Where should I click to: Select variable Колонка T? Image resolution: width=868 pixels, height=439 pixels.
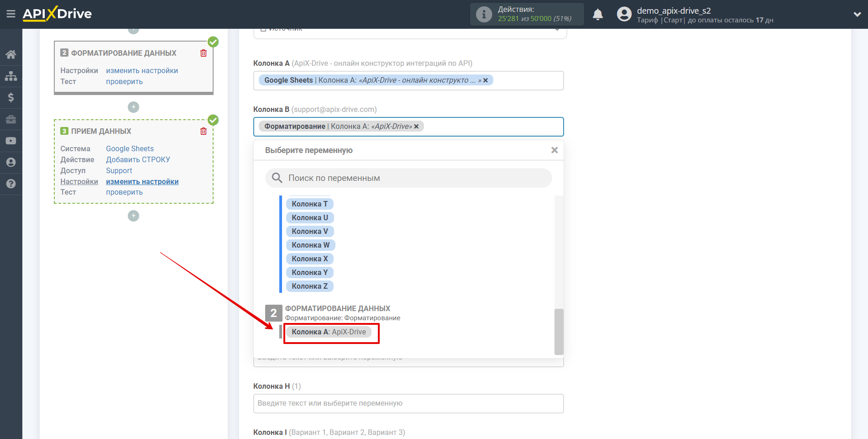click(310, 204)
